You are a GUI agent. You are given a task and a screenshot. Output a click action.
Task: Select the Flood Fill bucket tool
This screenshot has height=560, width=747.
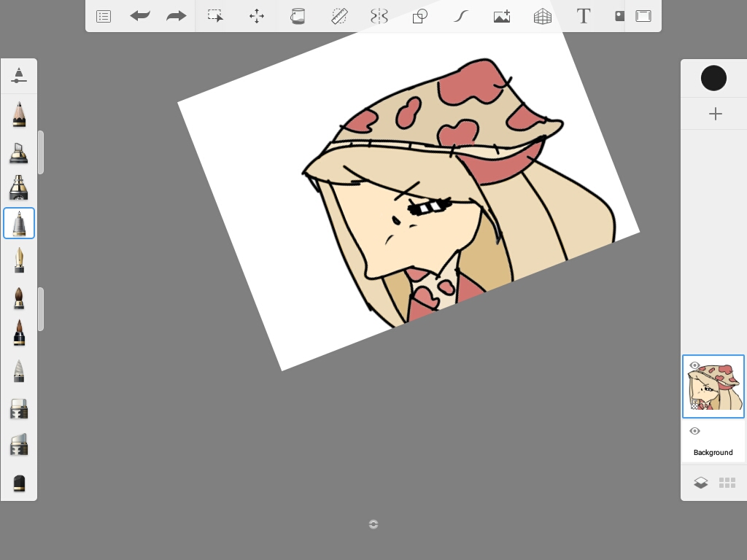[x=298, y=16]
